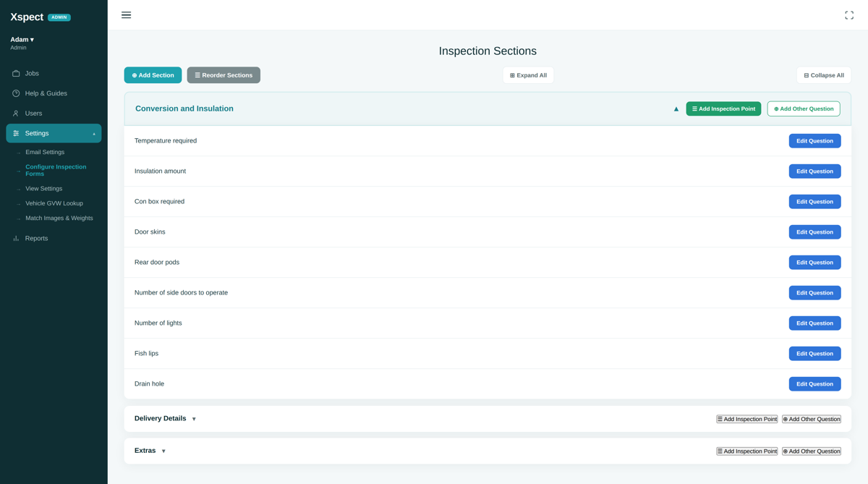Collapse Conversion and Insulation section arrow
Image resolution: width=868 pixels, height=484 pixels.
tap(676, 109)
